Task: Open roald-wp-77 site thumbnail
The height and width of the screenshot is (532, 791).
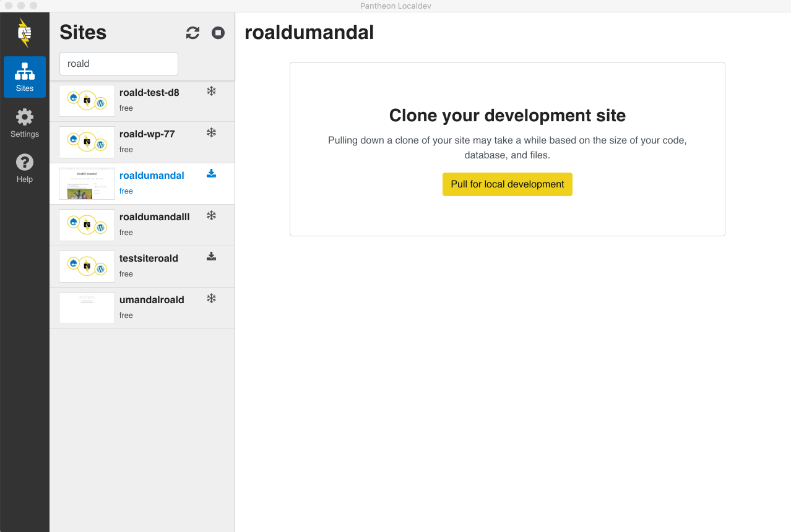Action: [87, 142]
